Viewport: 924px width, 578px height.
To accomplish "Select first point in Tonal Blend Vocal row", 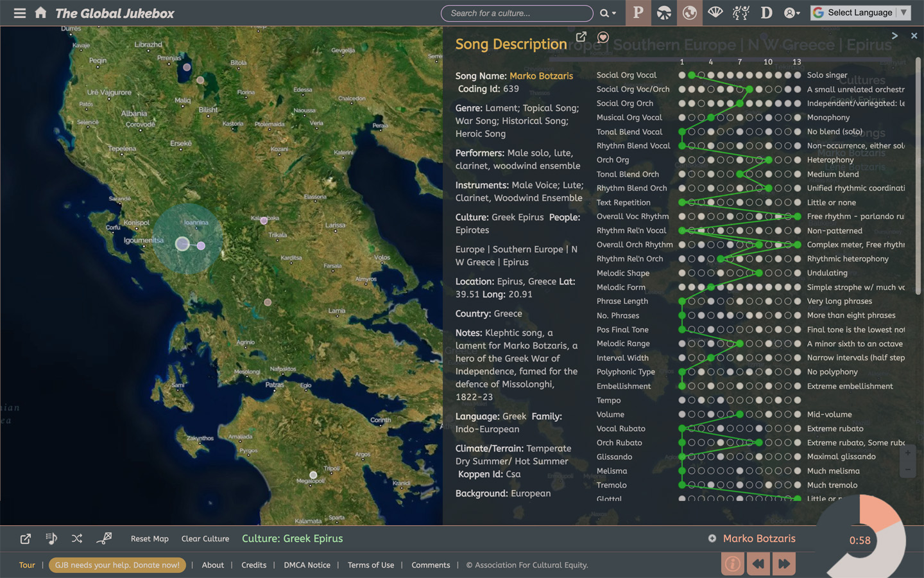I will (x=682, y=132).
